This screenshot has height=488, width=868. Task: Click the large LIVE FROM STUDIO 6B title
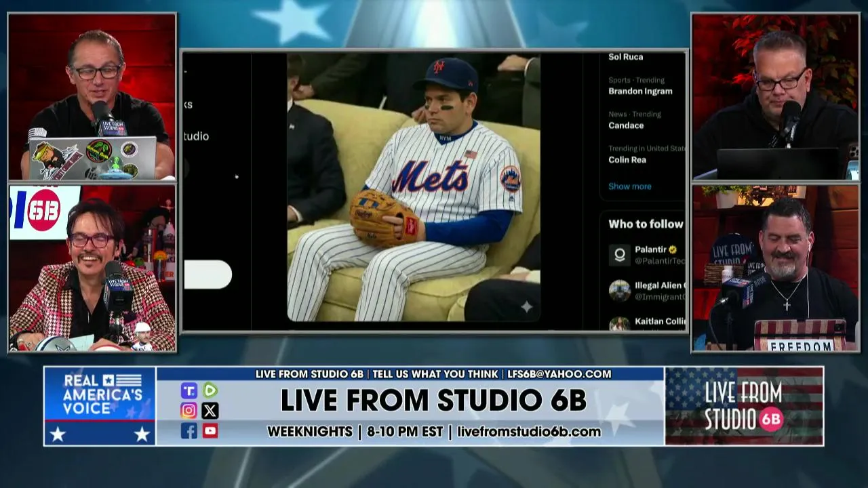(433, 401)
